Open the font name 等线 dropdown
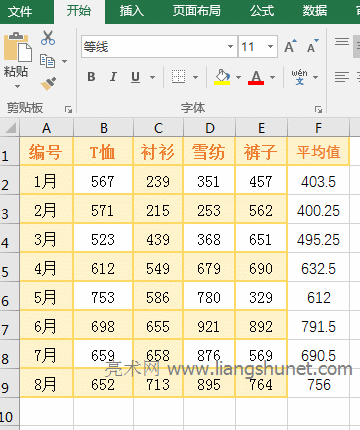360x430 pixels. coord(230,46)
